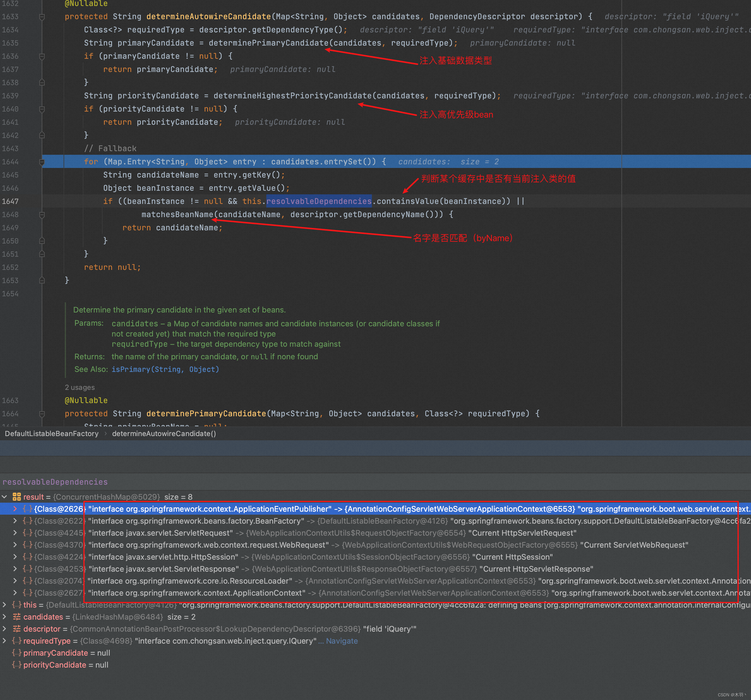Click the @Nullable annotation on line 1663
The image size is (751, 700).
coord(86,400)
